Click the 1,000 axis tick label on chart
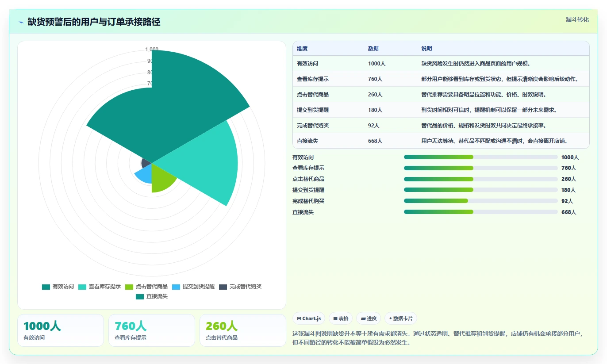 coord(152,50)
